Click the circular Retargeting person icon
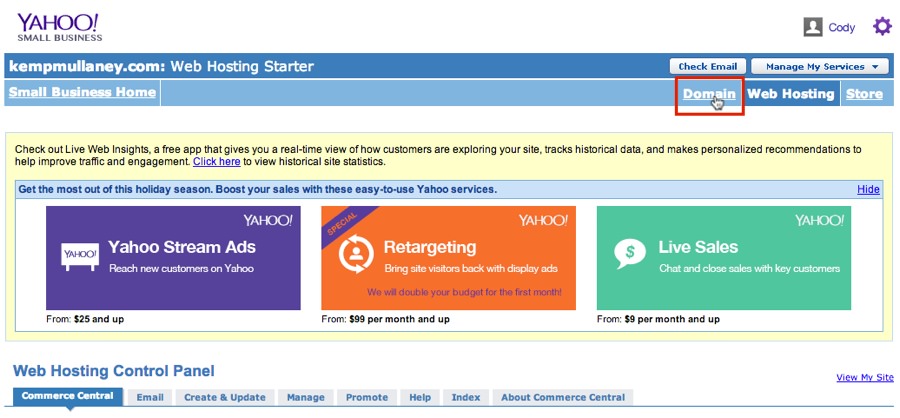Image resolution: width=900 pixels, height=418 pixels. click(x=356, y=254)
